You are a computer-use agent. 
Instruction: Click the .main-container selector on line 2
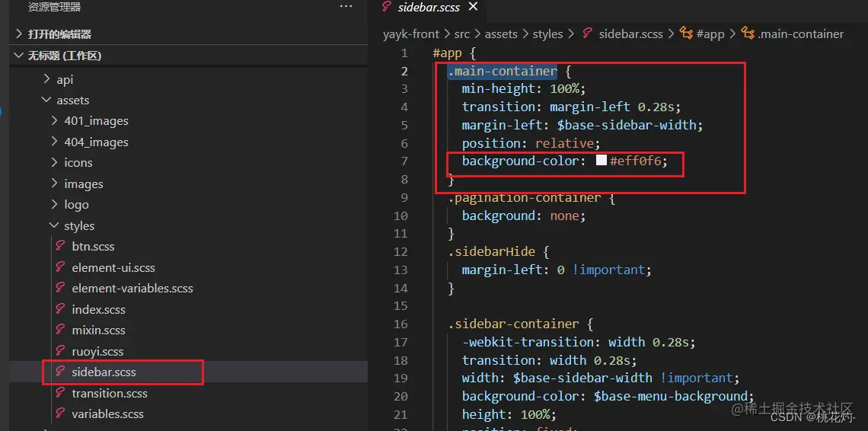pos(502,71)
